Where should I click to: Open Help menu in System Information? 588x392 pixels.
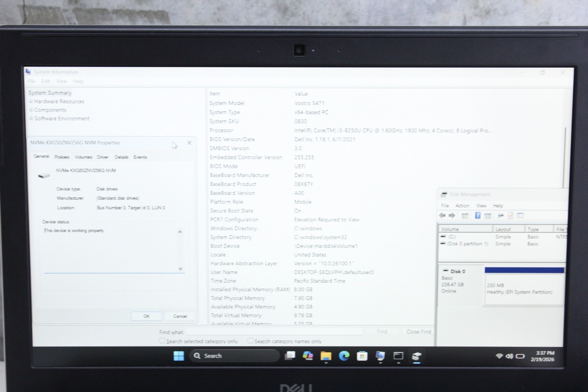point(78,81)
